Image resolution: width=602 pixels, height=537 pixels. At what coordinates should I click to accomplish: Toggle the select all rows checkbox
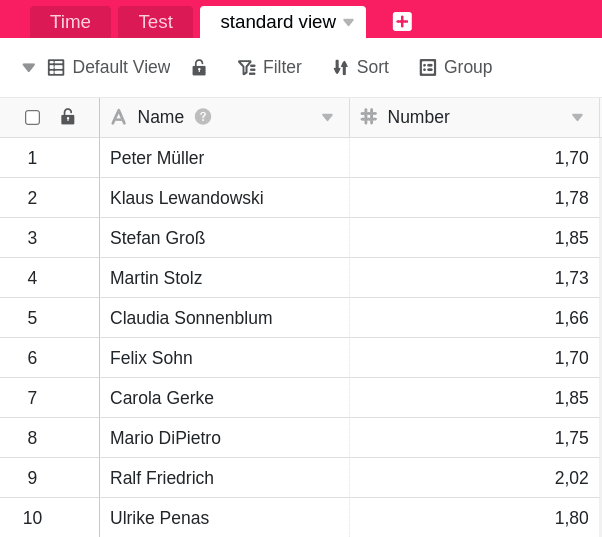pyautogui.click(x=32, y=117)
